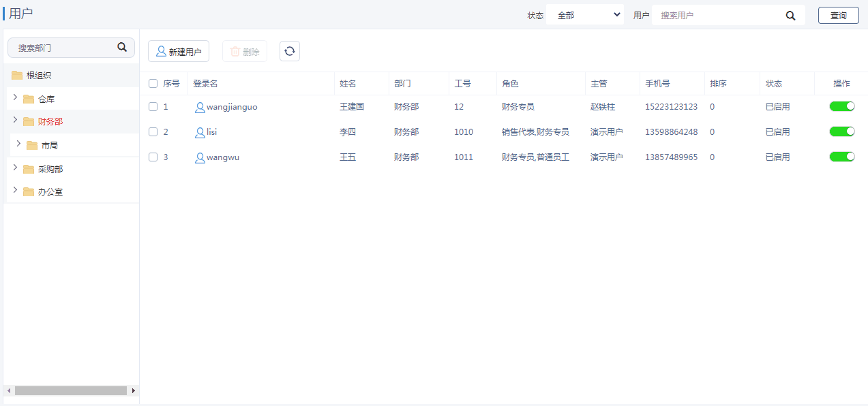Screen dimensions: 868x406
Task: Check the checkbox for row 2 lisi
Action: tap(153, 132)
